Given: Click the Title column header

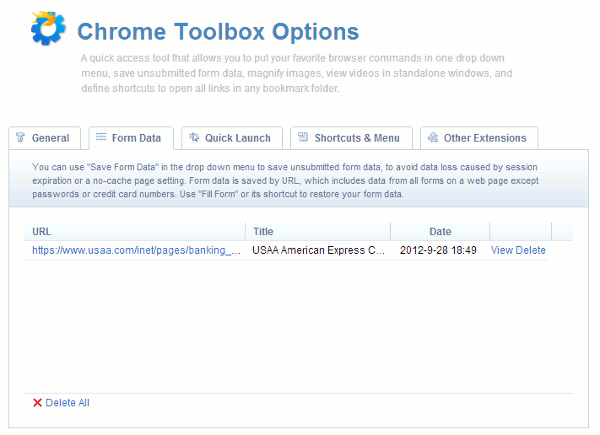Looking at the screenshot, I should 318,231.
